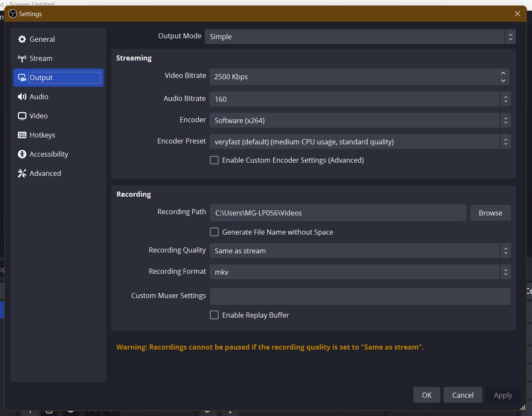Image resolution: width=532 pixels, height=416 pixels.
Task: Click the speaker icon beside Audio
Action: [x=22, y=97]
